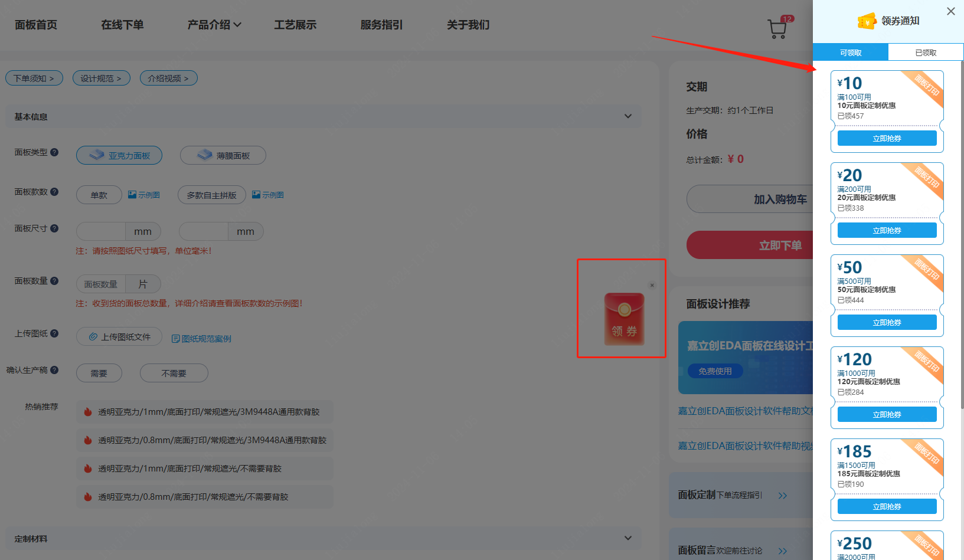Viewport: 964px width, 560px height.
Task: Open 示例图 link beside 单款
Action: click(x=144, y=195)
